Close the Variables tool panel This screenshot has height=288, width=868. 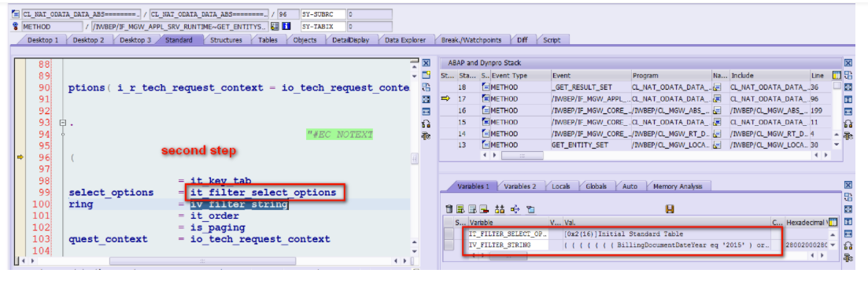(x=848, y=186)
